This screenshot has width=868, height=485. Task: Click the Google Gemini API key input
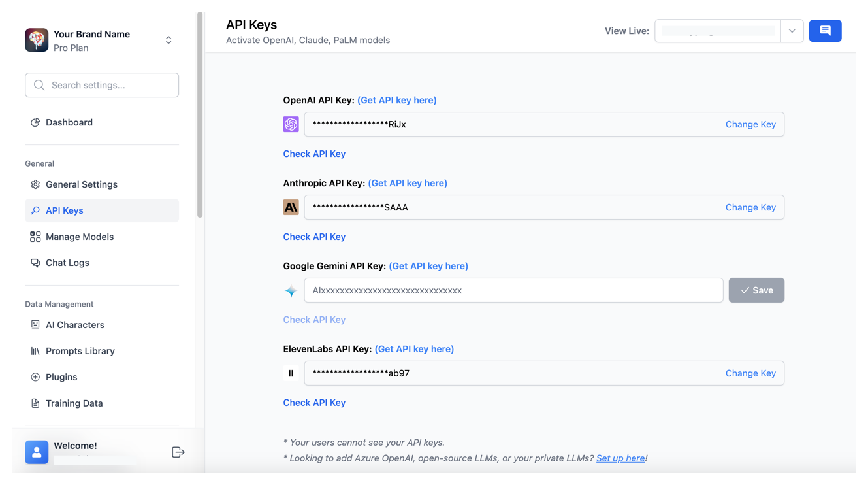click(x=513, y=290)
